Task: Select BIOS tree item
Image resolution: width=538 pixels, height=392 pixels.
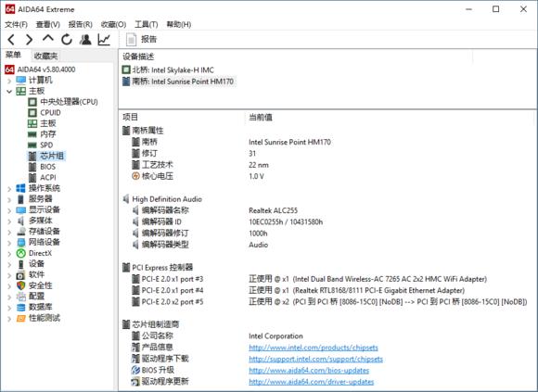Action: pyautogui.click(x=47, y=167)
